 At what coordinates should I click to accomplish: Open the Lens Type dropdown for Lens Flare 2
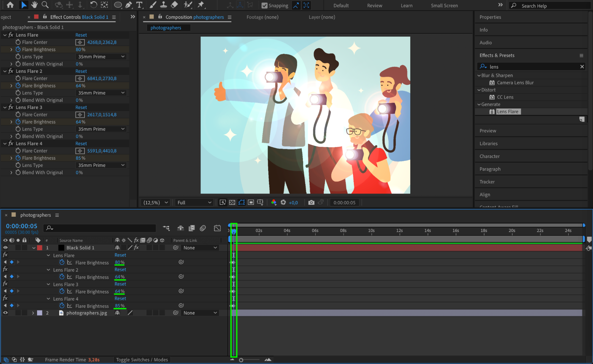click(101, 93)
